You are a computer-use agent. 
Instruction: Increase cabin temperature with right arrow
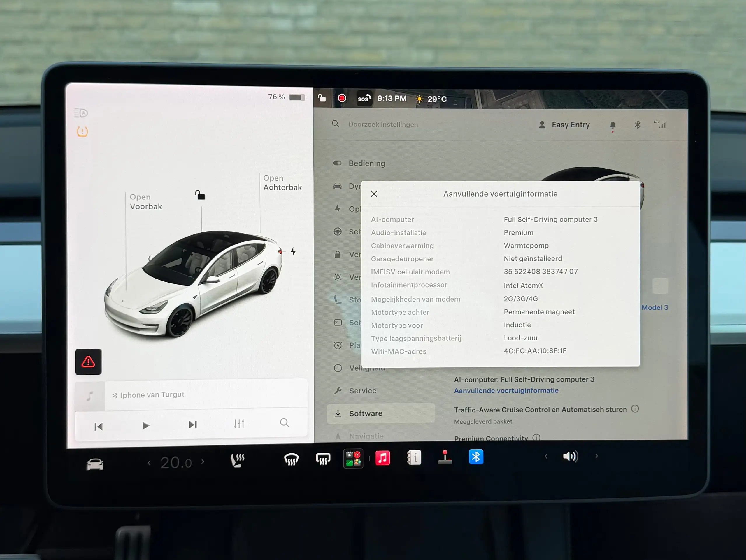(203, 461)
